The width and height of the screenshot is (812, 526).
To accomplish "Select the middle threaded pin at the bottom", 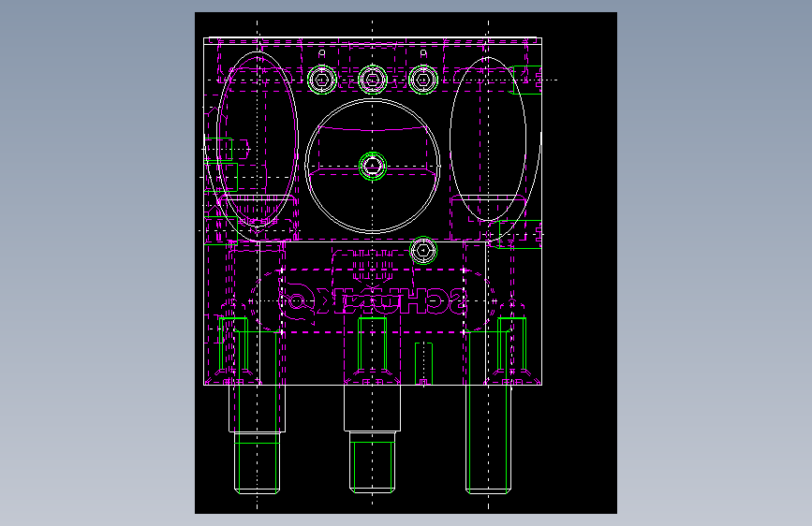I will click(x=373, y=439).
